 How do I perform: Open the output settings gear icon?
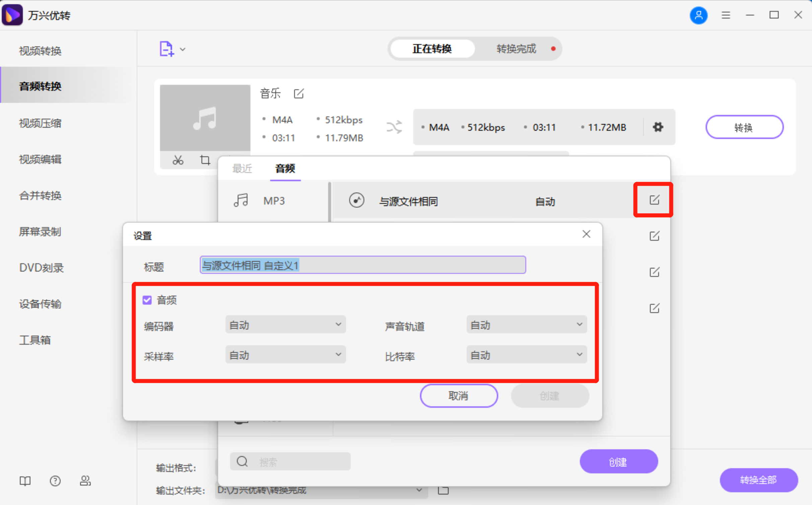click(x=658, y=127)
